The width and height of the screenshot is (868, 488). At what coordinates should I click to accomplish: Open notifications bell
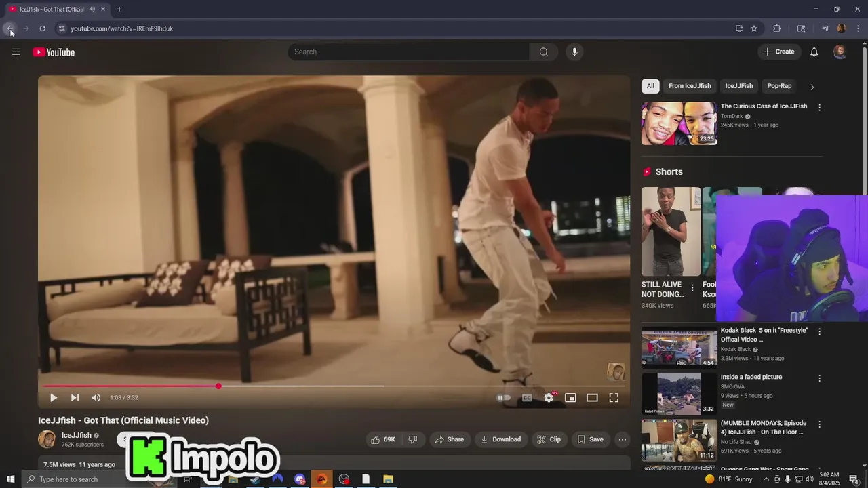[x=814, y=52]
